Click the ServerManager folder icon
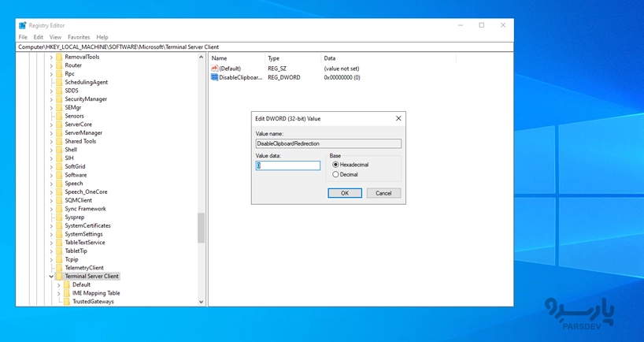This screenshot has width=644, height=342. point(59,132)
